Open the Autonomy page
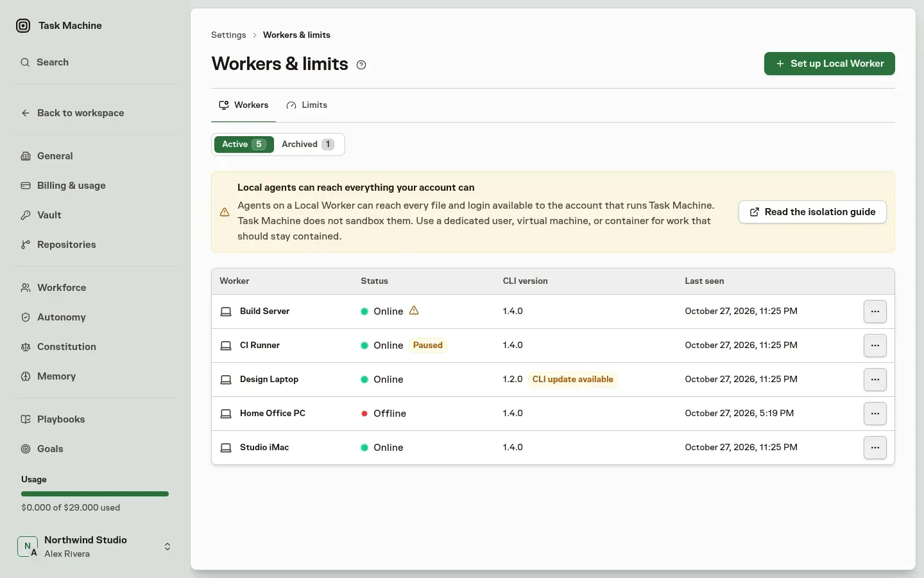The height and width of the screenshot is (578, 924). [95, 317]
